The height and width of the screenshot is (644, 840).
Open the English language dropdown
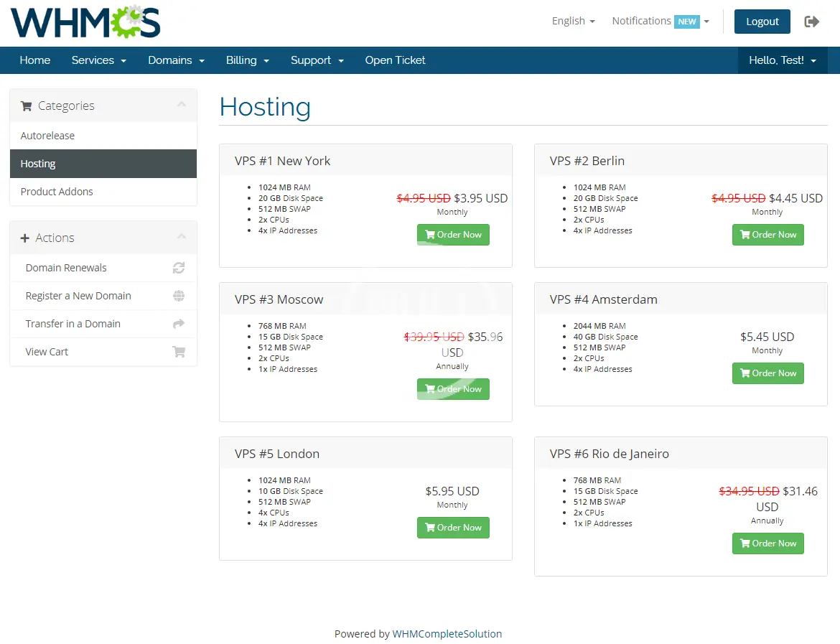573,22
